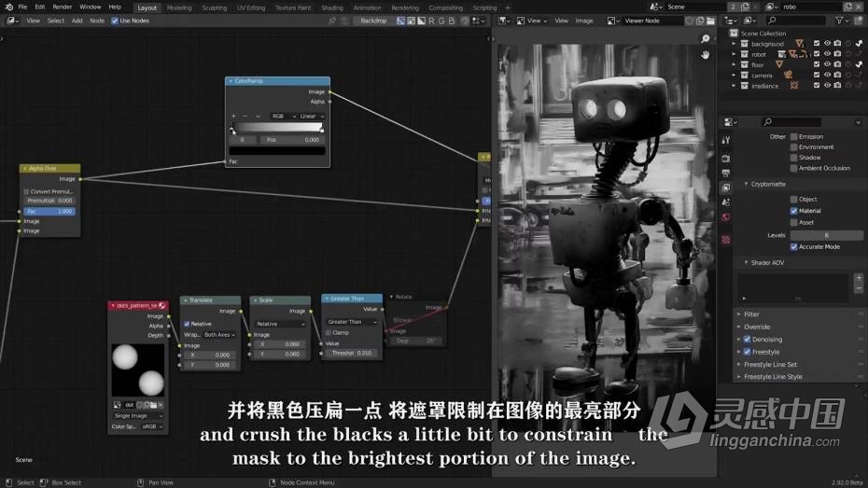
Task: Click the Blender logo icon
Action: (x=8, y=7)
